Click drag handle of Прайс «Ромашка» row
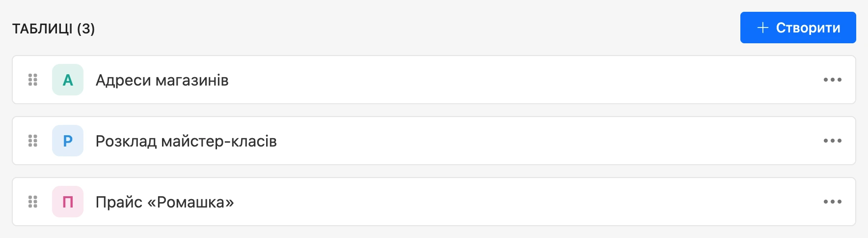Viewport: 868px width, 238px height. point(33,202)
